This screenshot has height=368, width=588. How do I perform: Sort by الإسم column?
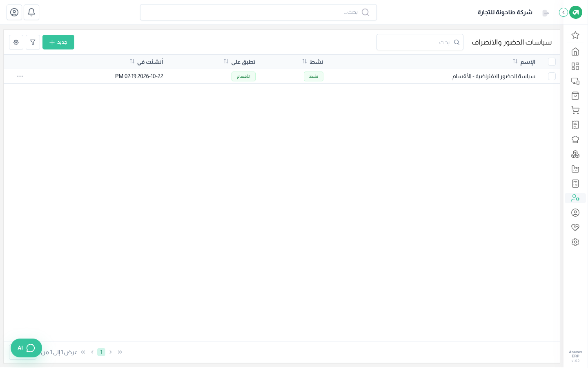click(524, 62)
